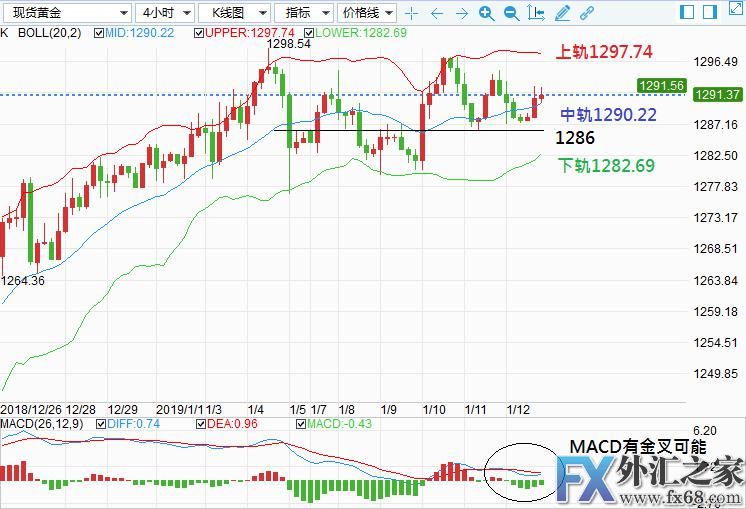Select the pencil drawing tool
The image size is (746, 509).
click(563, 13)
